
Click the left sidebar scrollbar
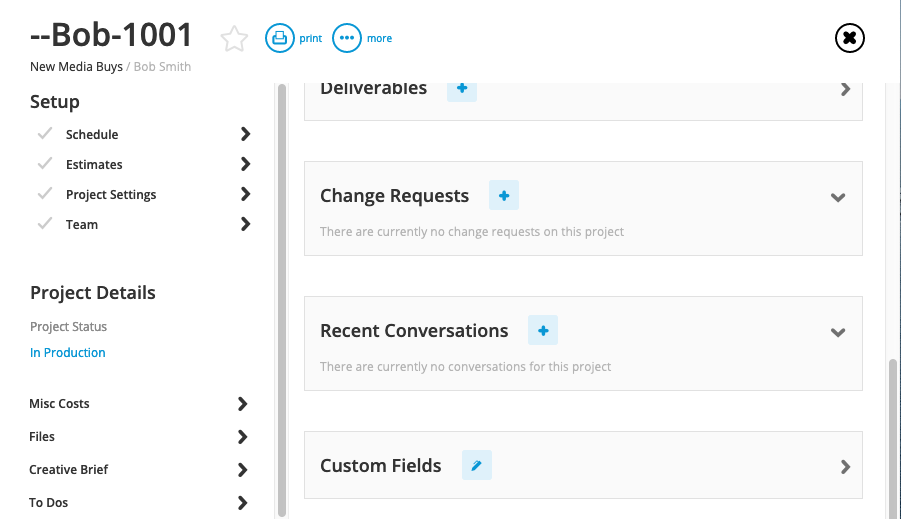(282, 301)
